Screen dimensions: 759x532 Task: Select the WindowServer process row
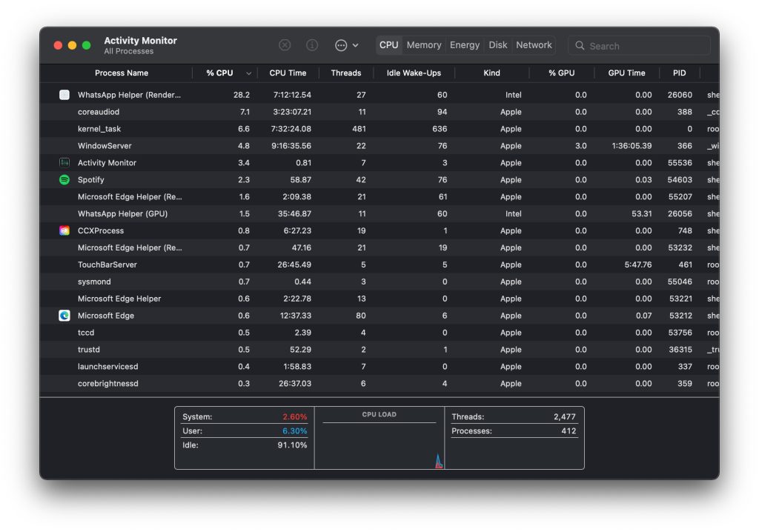379,146
